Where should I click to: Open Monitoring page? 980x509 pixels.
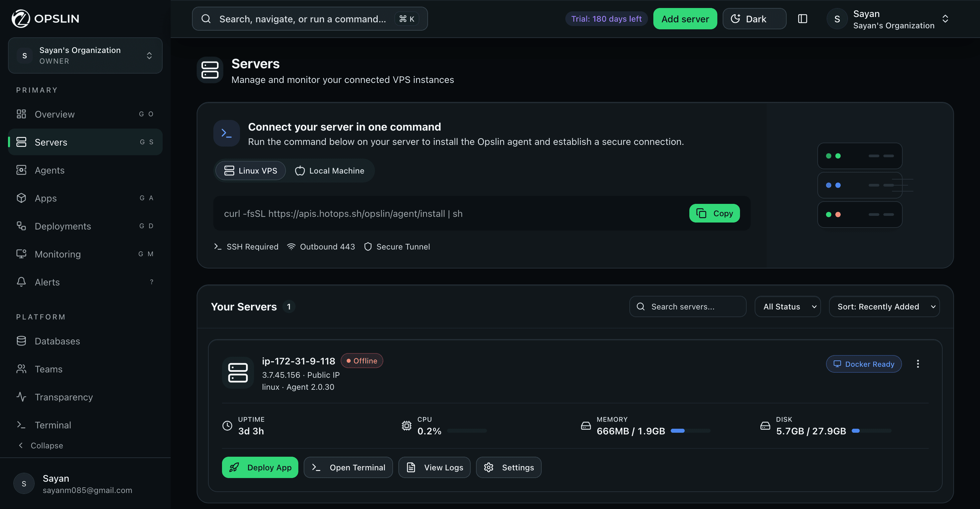click(85, 254)
